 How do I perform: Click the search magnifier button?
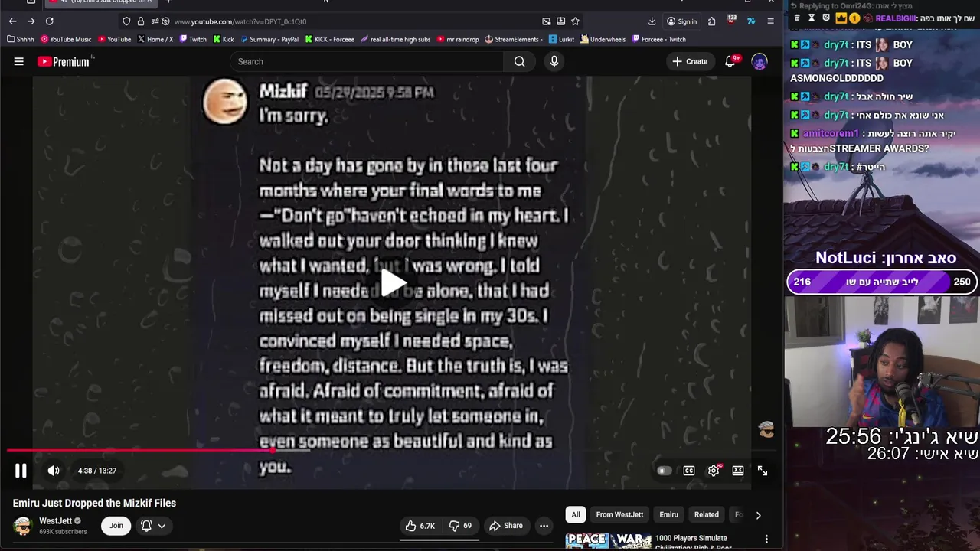(520, 62)
